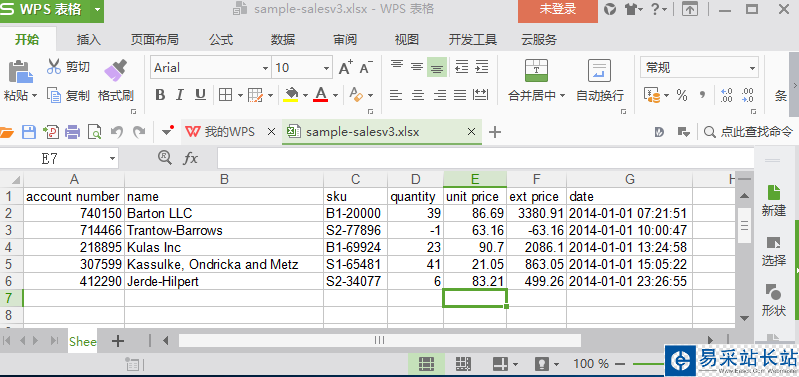
Task: Click the Undo arrow
Action: pyautogui.click(x=117, y=132)
